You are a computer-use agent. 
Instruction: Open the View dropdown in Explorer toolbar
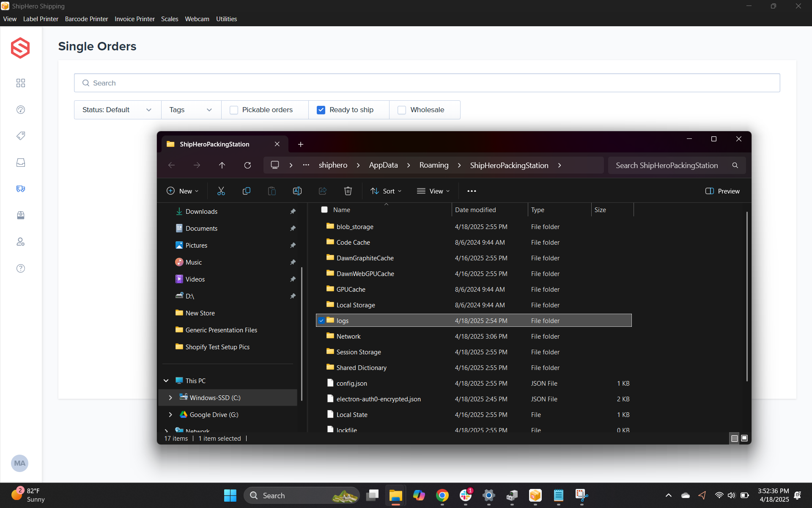click(x=433, y=191)
